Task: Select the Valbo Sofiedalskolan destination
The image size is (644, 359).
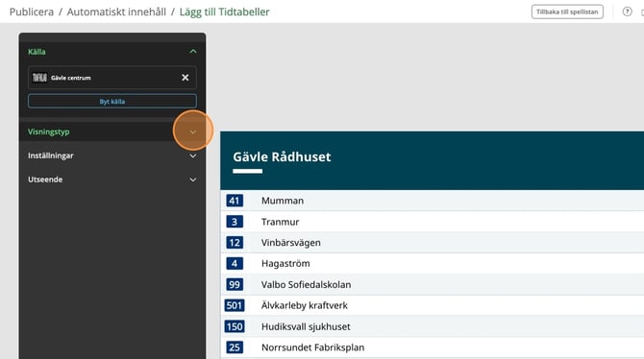Action: point(306,285)
